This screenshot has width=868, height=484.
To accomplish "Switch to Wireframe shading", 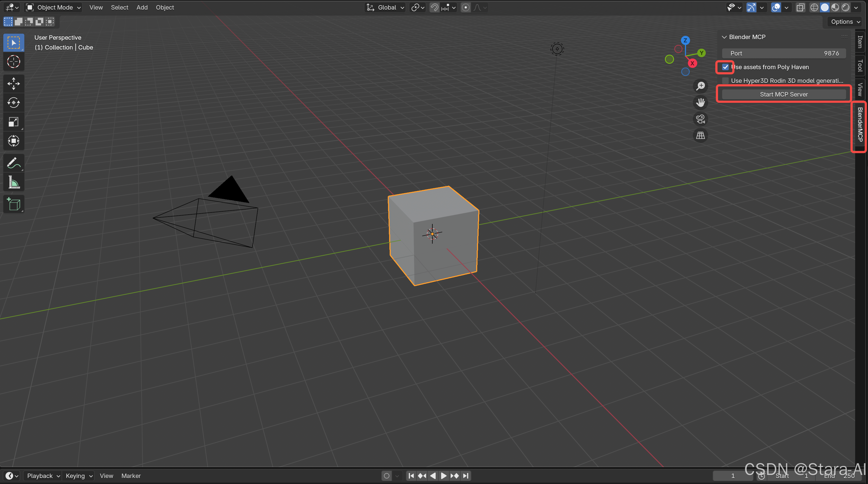I will click(x=814, y=7).
